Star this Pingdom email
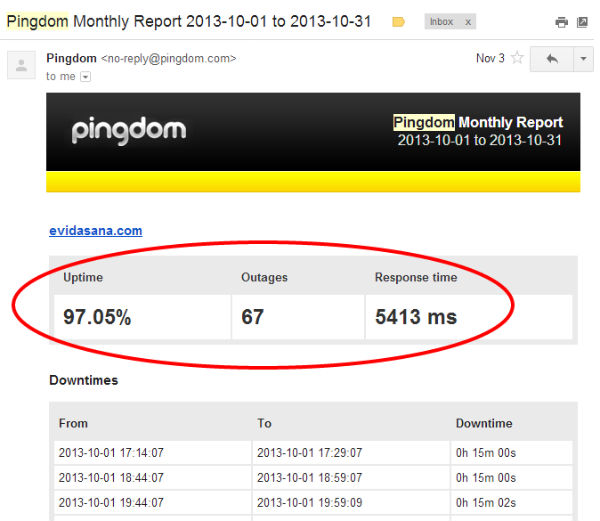 point(517,58)
